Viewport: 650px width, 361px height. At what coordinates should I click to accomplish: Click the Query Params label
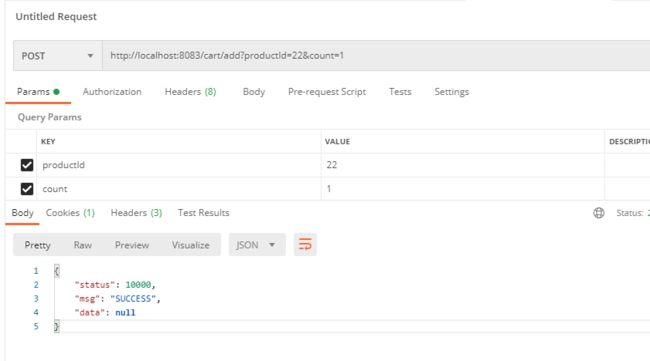49,117
